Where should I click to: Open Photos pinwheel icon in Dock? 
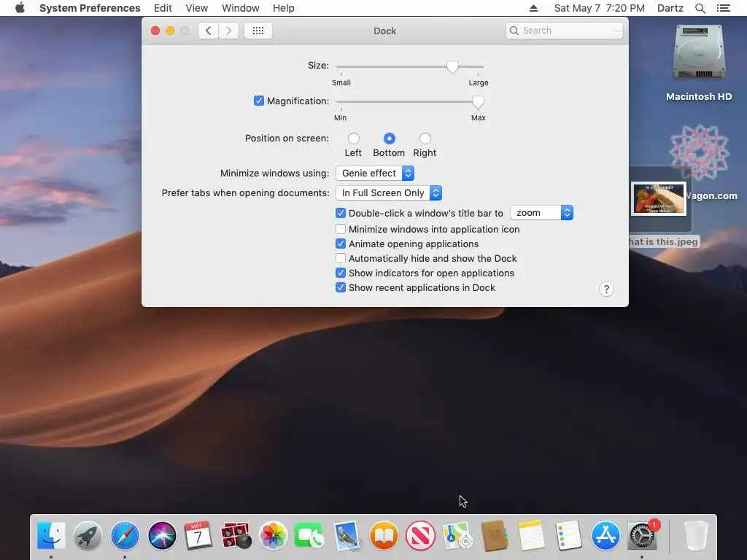273,536
